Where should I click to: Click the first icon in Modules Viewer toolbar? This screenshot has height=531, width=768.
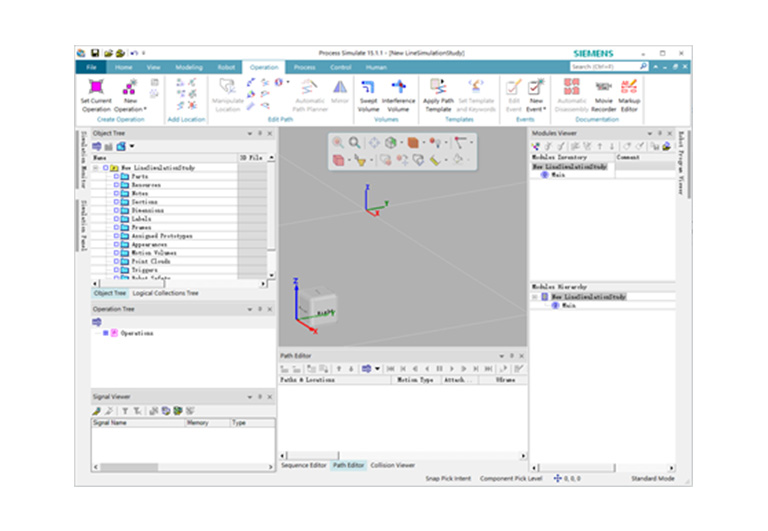[x=536, y=146]
